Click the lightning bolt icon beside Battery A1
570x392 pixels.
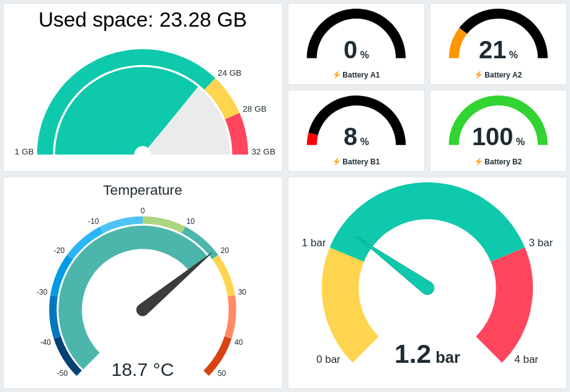tap(337, 74)
